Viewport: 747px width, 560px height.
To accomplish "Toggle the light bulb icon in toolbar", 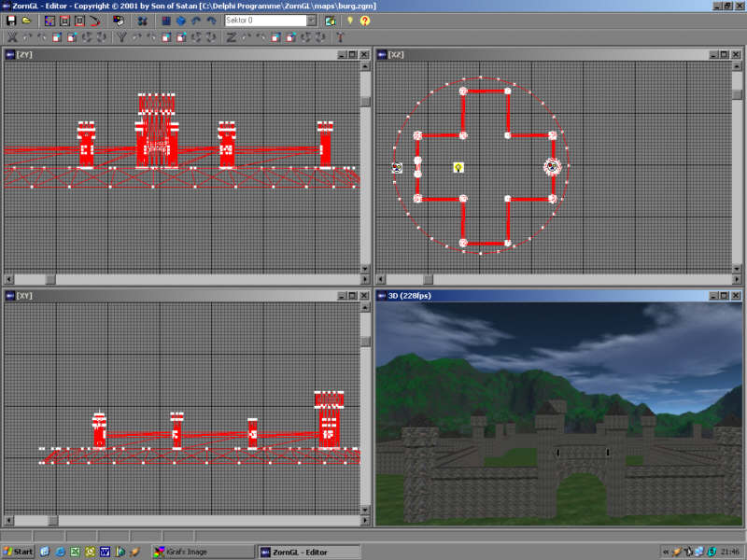I will coord(350,20).
